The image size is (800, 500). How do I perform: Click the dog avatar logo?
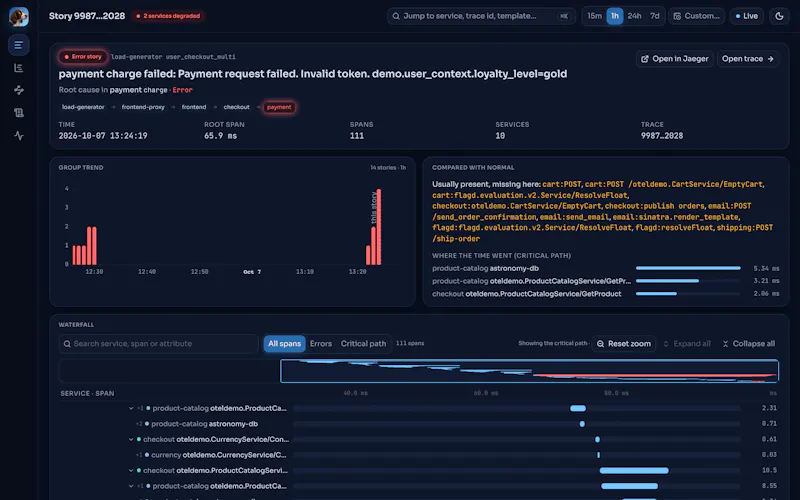[19, 16]
